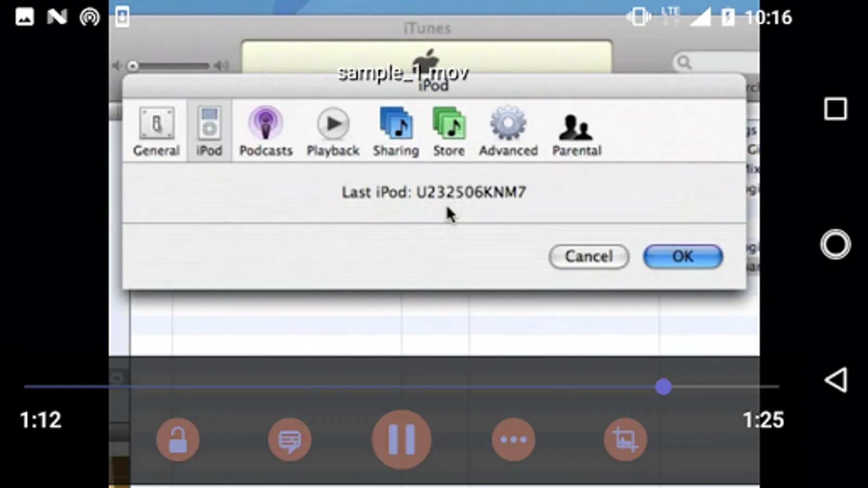
Task: Tap the hotspot icon in status bar
Action: (90, 17)
